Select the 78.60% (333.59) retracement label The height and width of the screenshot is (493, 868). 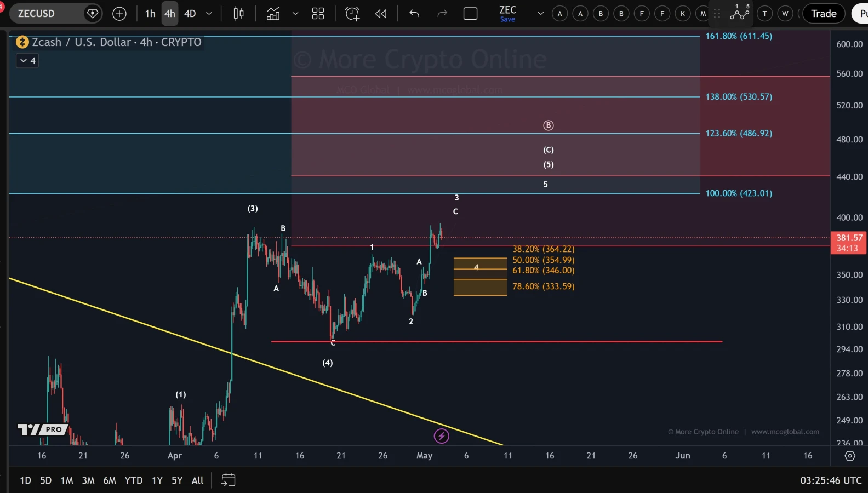543,286
